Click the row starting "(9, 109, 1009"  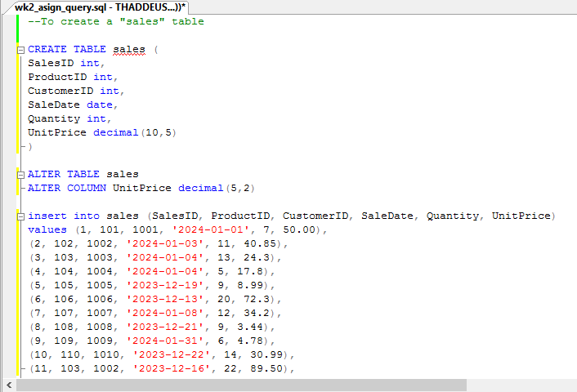[152, 341]
